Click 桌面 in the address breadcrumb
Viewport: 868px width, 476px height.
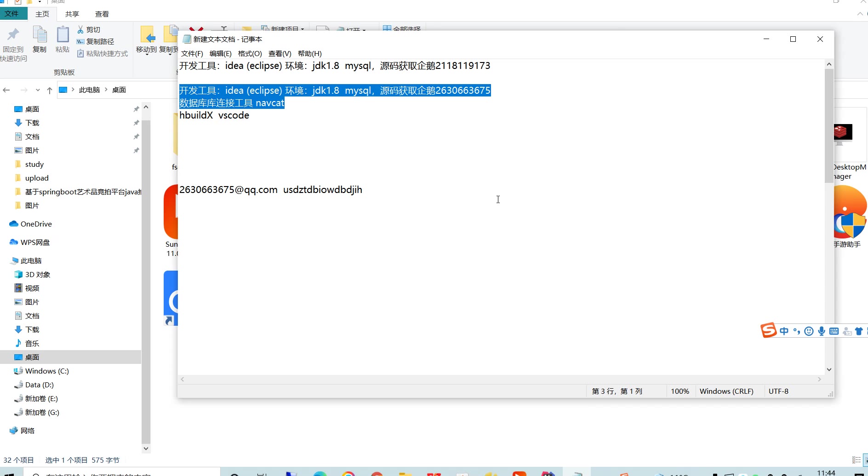(119, 90)
